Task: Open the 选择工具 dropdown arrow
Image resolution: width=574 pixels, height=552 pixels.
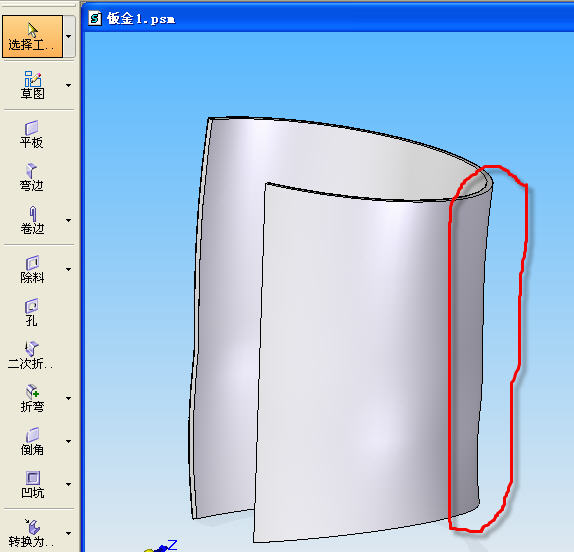Action: tap(69, 36)
